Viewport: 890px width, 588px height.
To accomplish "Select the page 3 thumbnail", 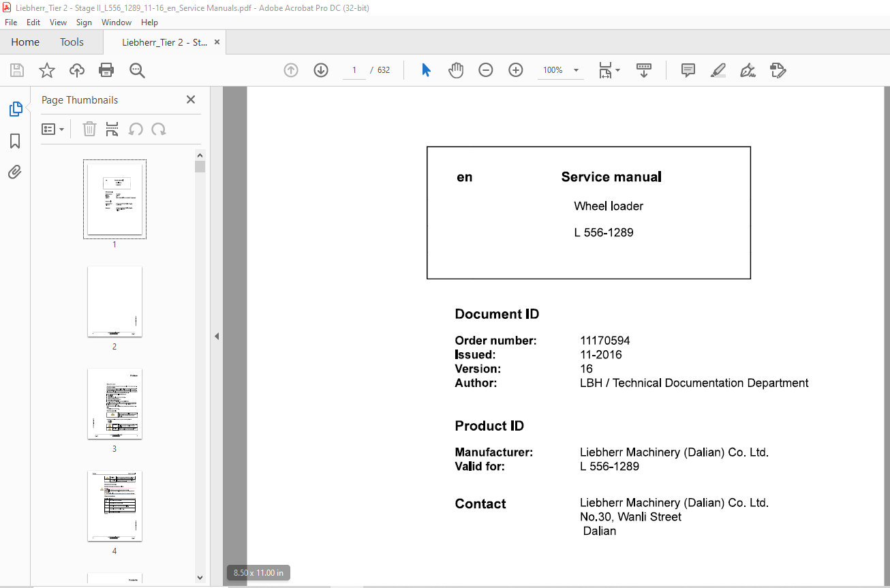I will coord(114,403).
